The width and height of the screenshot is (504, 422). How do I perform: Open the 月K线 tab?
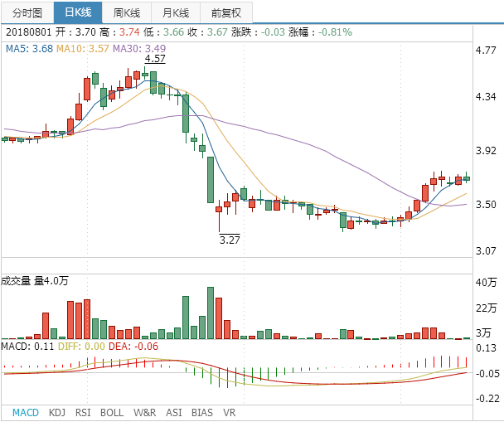[176, 12]
